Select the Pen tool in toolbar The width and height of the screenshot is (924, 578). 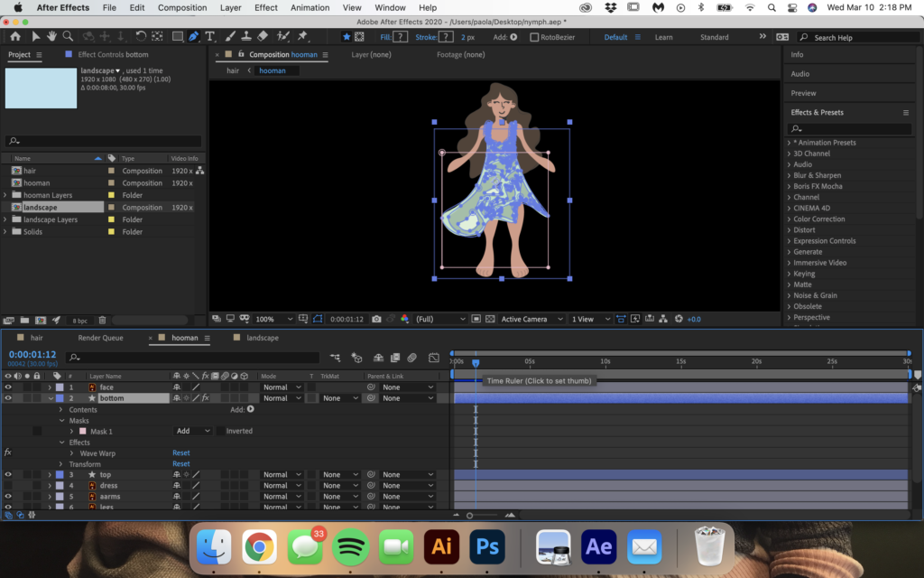pyautogui.click(x=193, y=37)
